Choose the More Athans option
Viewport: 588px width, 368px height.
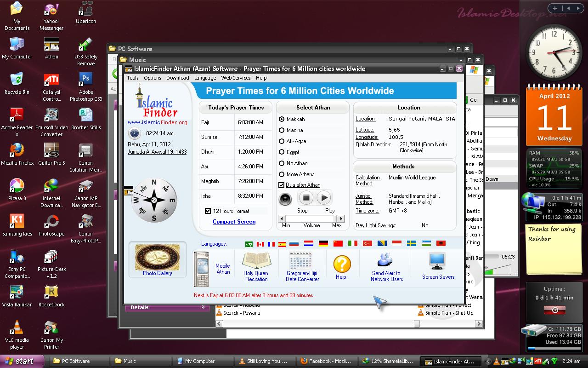(282, 174)
